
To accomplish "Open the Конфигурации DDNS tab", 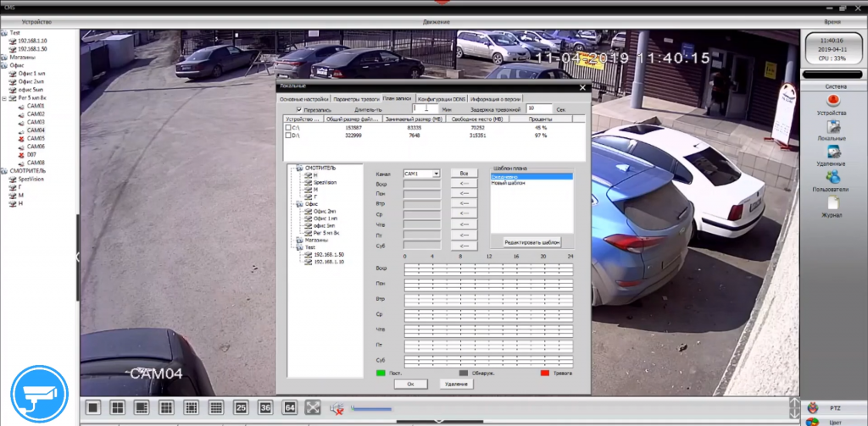I will (442, 98).
